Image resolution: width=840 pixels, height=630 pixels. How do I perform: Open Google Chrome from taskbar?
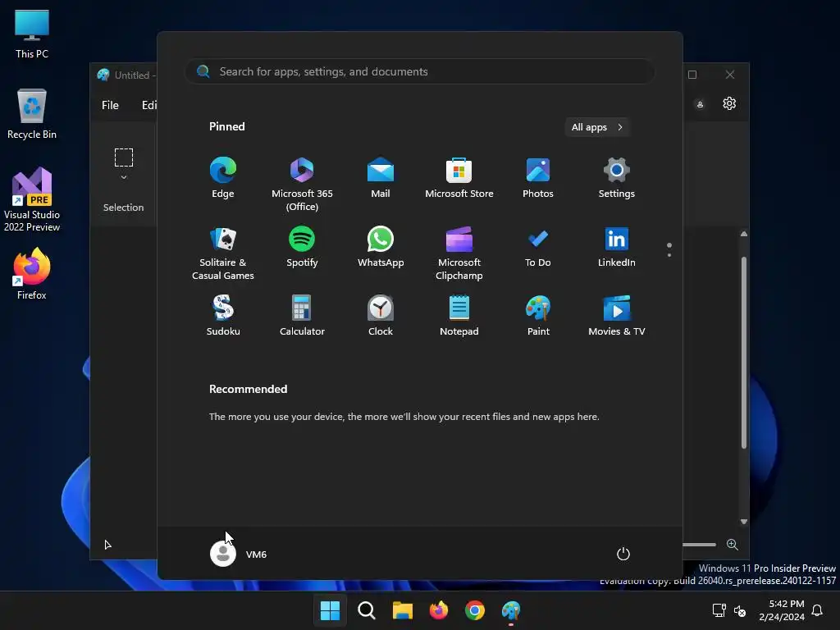475,610
